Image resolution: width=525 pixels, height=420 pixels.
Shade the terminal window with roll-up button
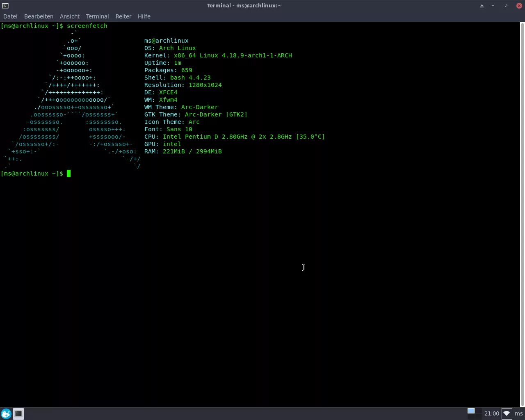[482, 6]
